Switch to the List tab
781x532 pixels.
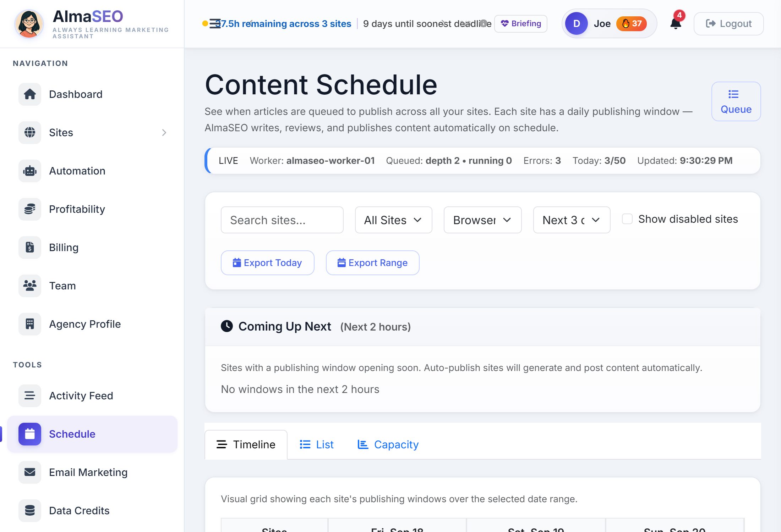(317, 445)
